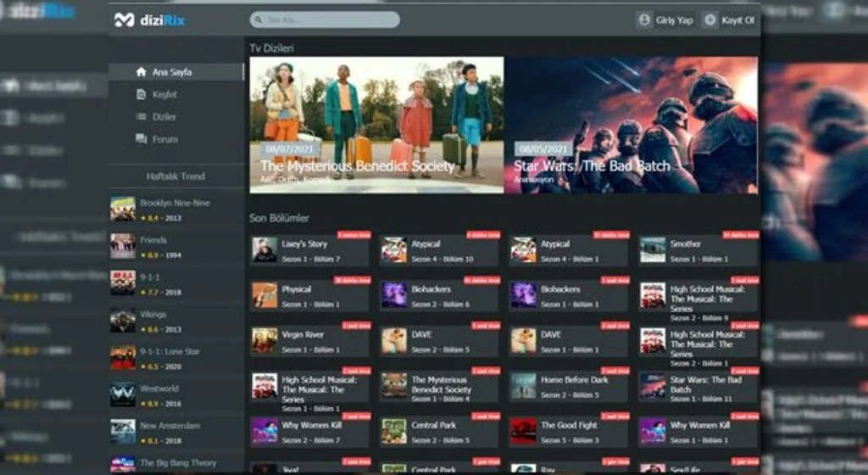Open Atypical Sezon 4 Bölüm 10

coord(440,250)
